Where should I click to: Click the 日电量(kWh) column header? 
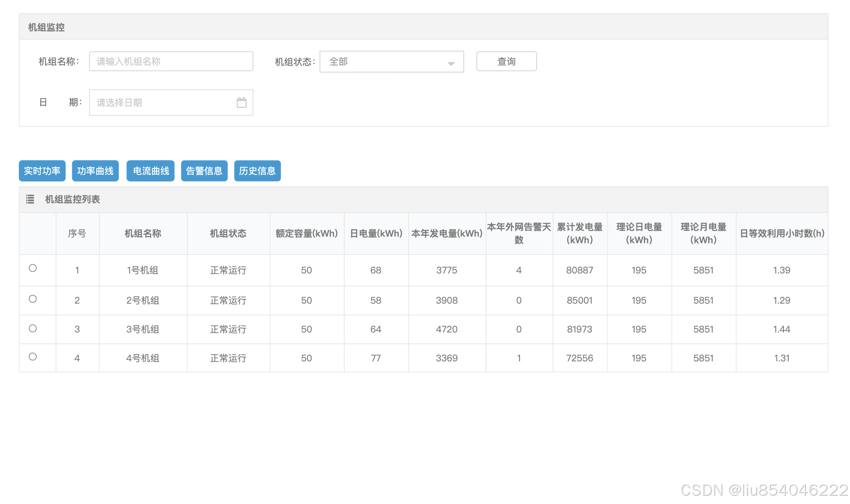(376, 234)
